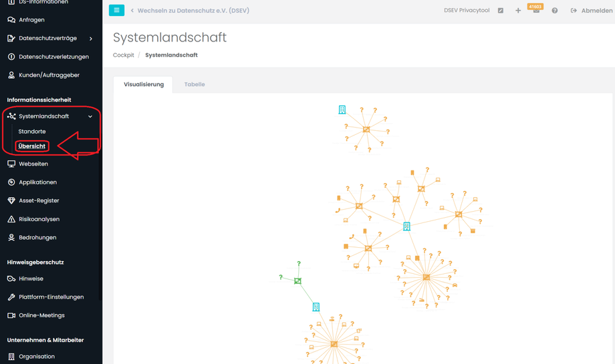Click the edit note icon in the top bar
The height and width of the screenshot is (364, 615).
click(x=501, y=11)
